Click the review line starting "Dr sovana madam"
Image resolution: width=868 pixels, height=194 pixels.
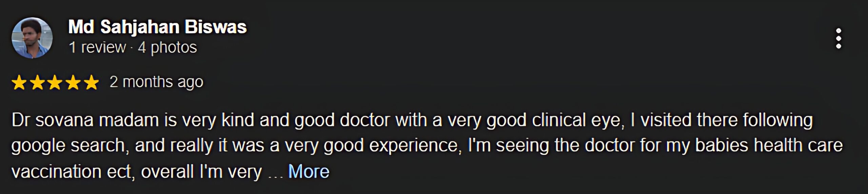[x=412, y=120]
